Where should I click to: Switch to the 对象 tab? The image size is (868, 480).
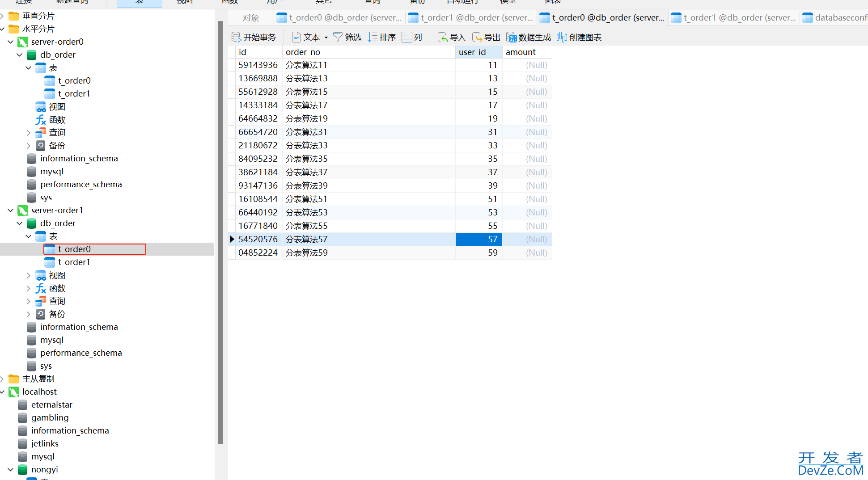click(x=251, y=18)
